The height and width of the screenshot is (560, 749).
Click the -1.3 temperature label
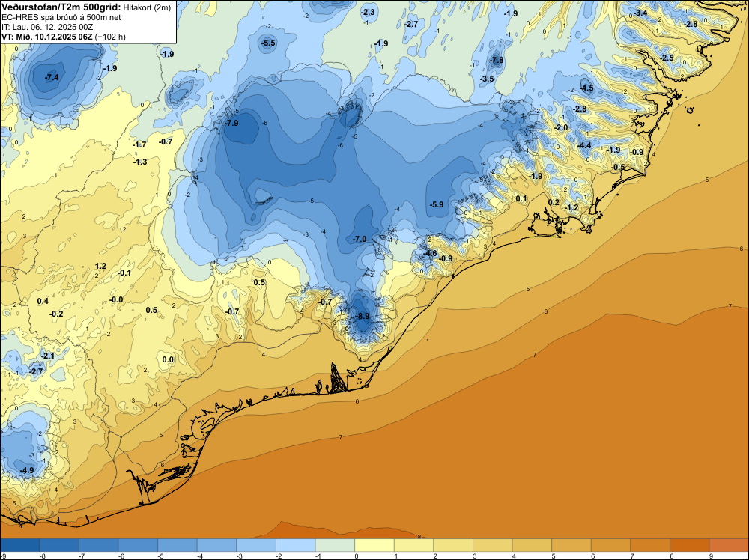click(141, 162)
